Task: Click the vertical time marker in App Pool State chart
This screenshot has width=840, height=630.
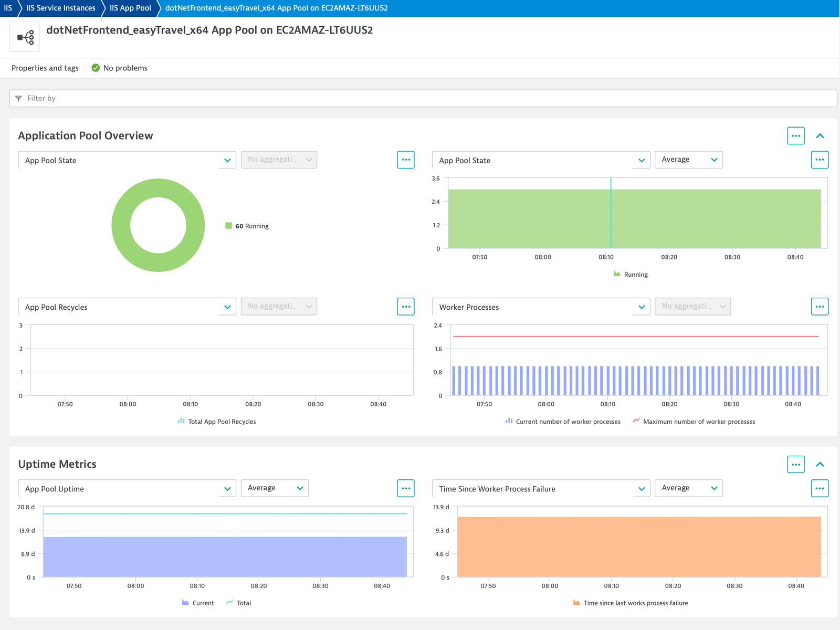Action: [611, 213]
